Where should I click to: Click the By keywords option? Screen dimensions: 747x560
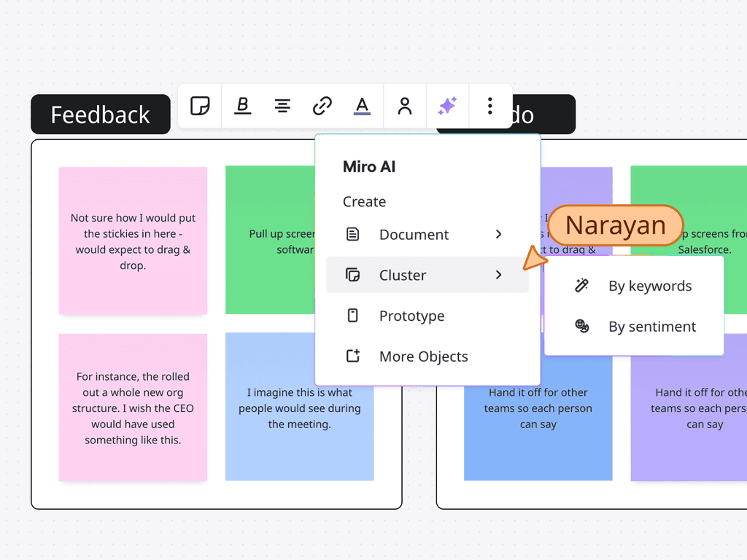tap(649, 286)
